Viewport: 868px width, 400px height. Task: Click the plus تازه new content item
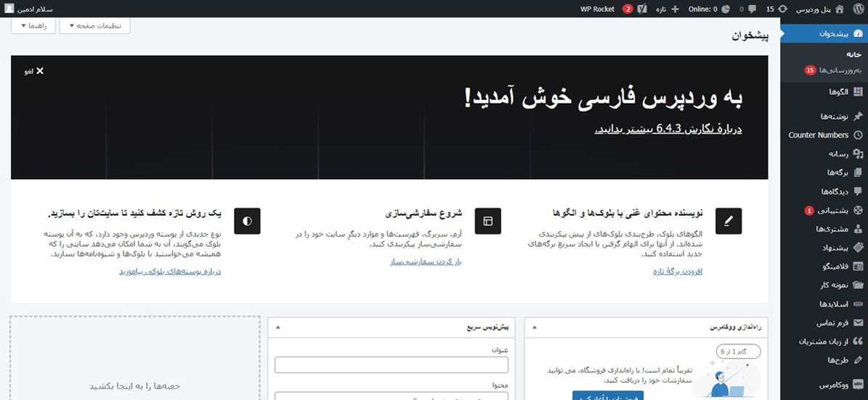(x=667, y=9)
